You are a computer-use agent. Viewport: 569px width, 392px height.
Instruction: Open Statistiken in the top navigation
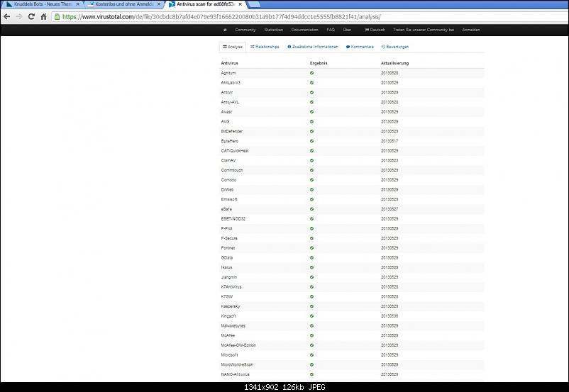pyautogui.click(x=274, y=30)
